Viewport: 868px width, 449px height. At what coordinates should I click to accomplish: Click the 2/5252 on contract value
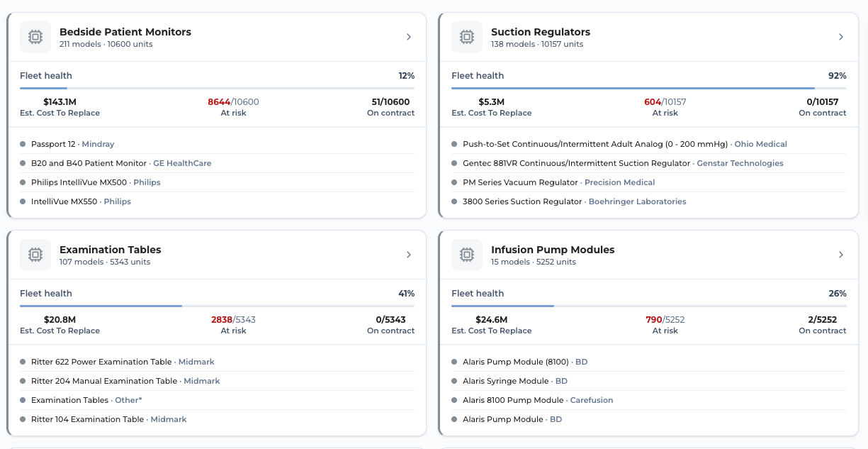823,320
